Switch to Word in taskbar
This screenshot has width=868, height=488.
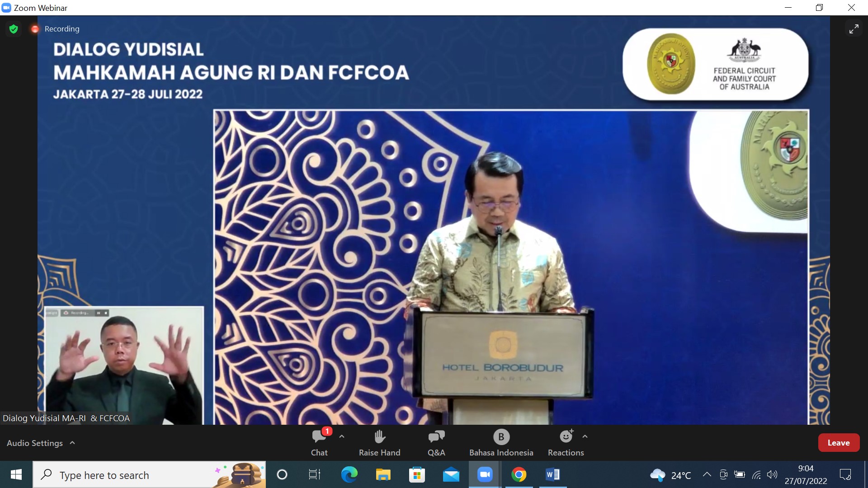[x=552, y=474]
